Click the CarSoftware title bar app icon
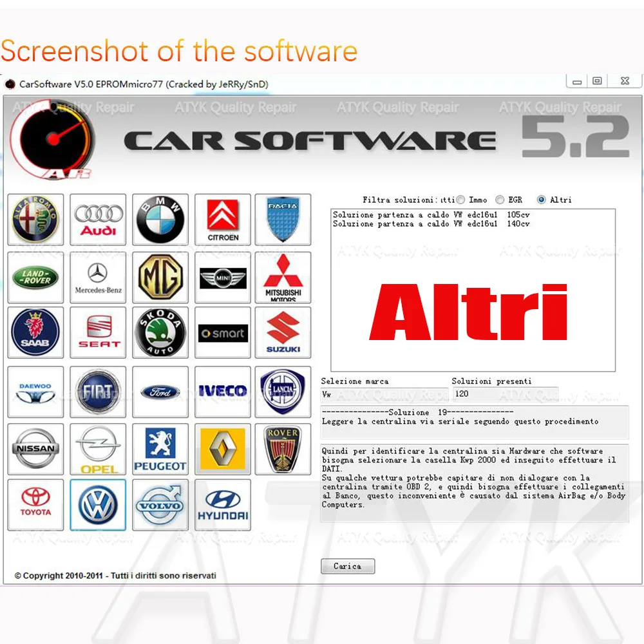Screen dimensions: 644x644 (x=10, y=84)
